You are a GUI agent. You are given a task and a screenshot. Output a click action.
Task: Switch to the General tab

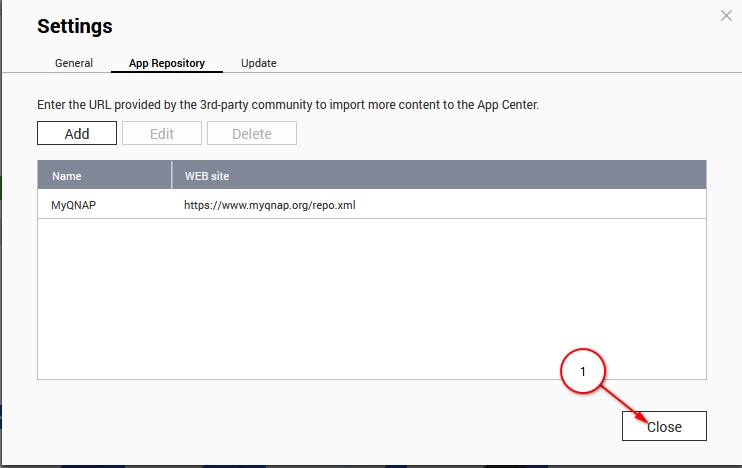pyautogui.click(x=74, y=63)
